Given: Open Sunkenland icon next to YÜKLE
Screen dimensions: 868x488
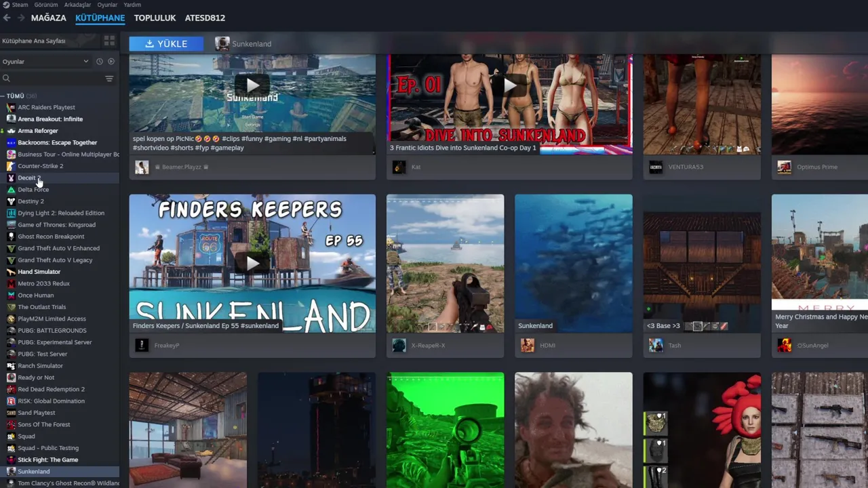Looking at the screenshot, I should [x=222, y=43].
